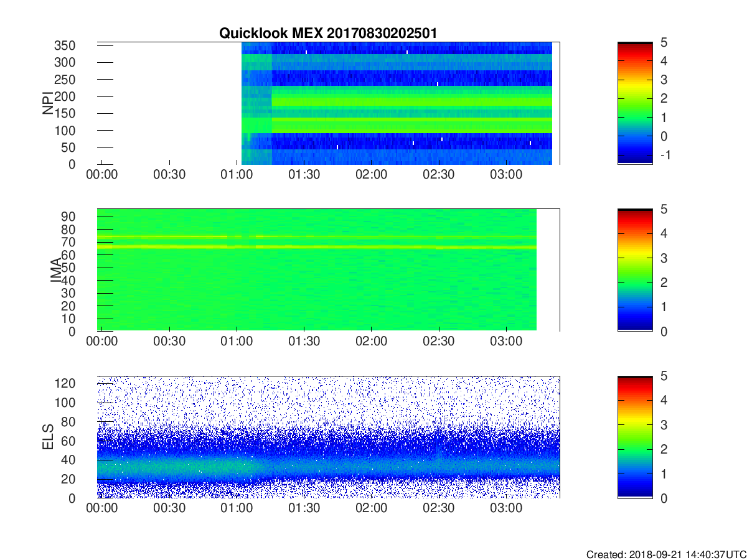The image size is (747, 560).
Task: Click the 3 label on IMA colorbar
Action: click(x=664, y=258)
